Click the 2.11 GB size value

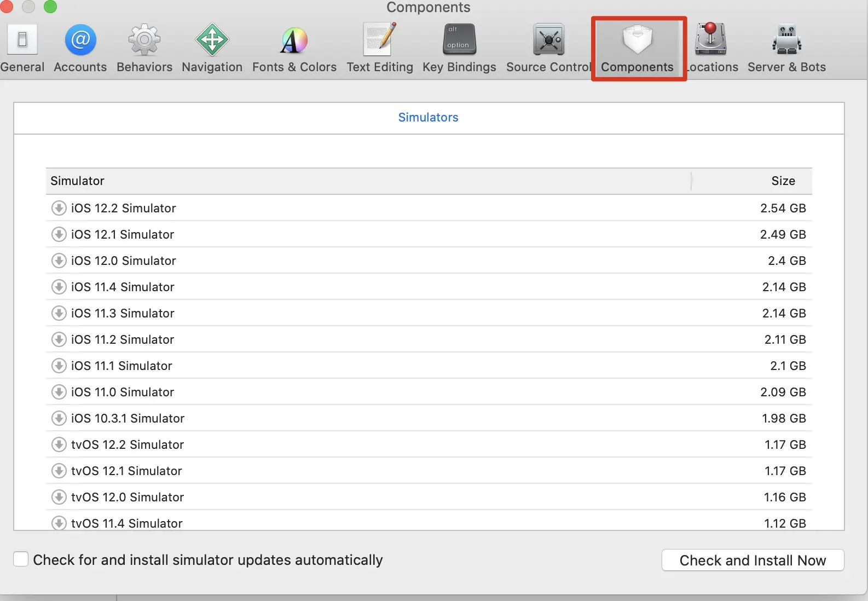(785, 339)
